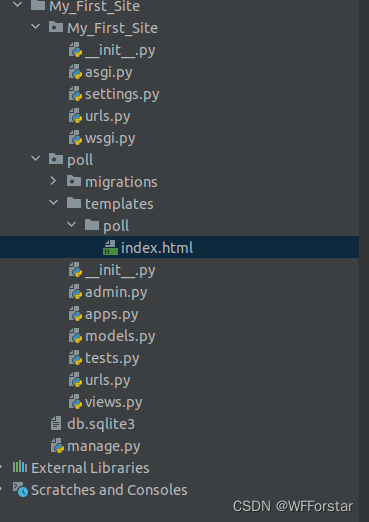Collapse the top-level poll folder chevron
Viewport: 369px width, 522px height.
35,159
